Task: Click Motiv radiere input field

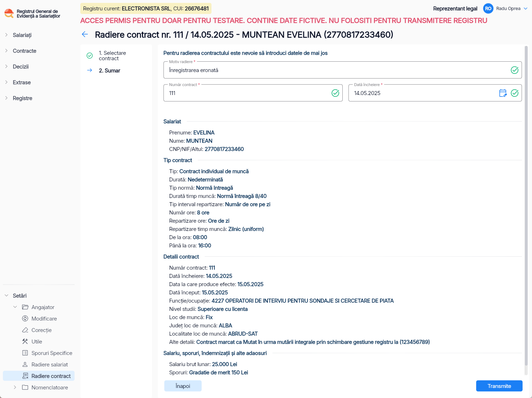Action: tap(342, 70)
